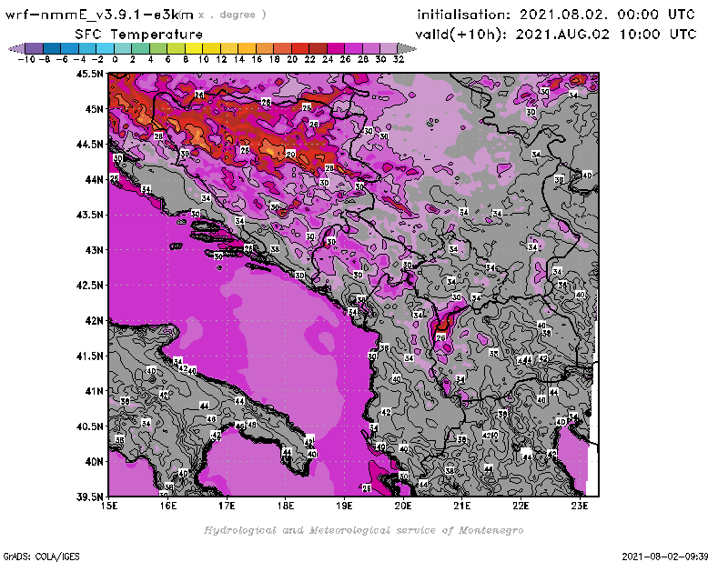Click the dark red legend swatch between 22 and 24
This screenshot has height=562, width=728.
coord(318,48)
